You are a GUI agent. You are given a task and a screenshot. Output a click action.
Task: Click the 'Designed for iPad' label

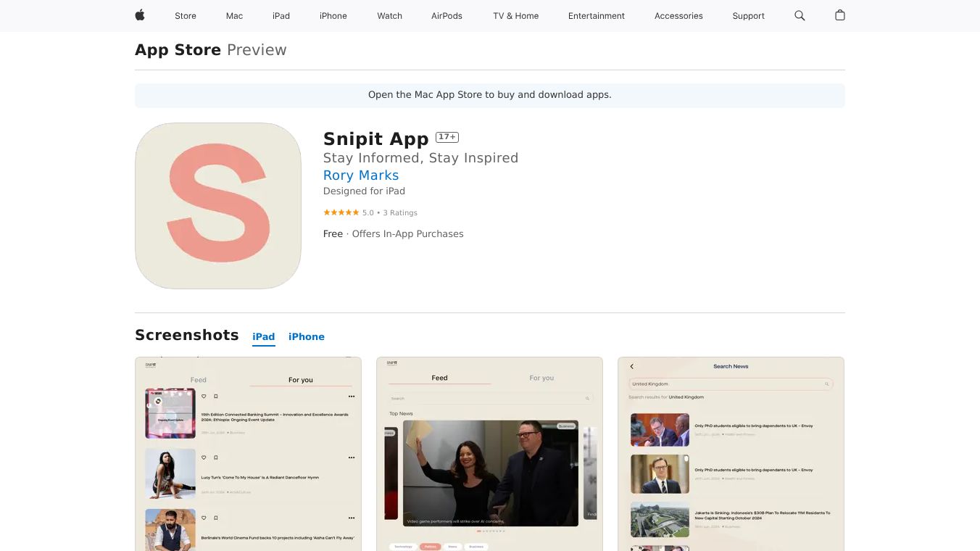click(364, 191)
